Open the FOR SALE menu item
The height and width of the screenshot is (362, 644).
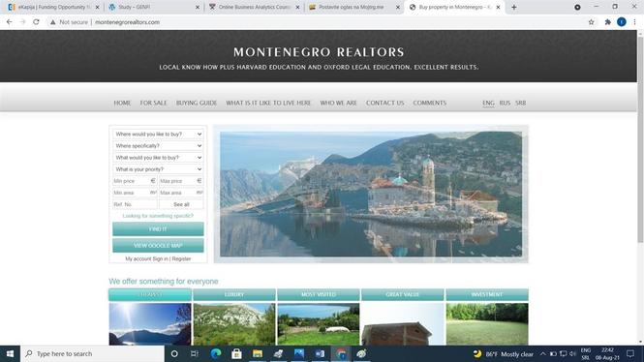point(154,103)
